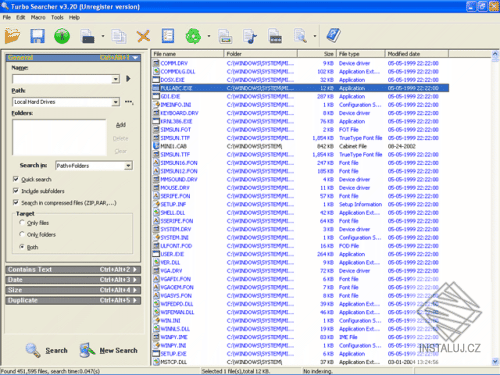Select the Only files radio button
This screenshot has width=500, height=375.
tap(22, 222)
